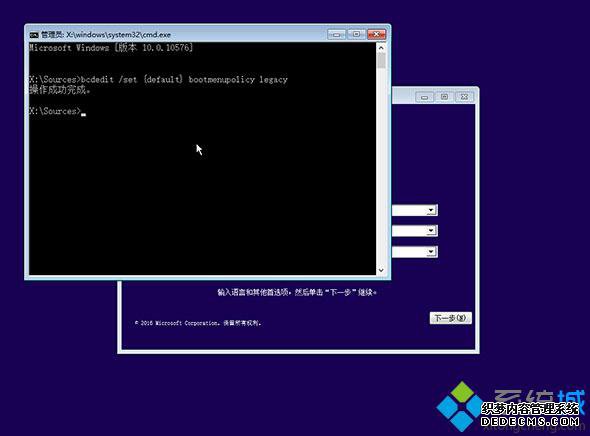Maximize the Windows Setup window behind
Screen dimensions: 590x436
coord(444,97)
